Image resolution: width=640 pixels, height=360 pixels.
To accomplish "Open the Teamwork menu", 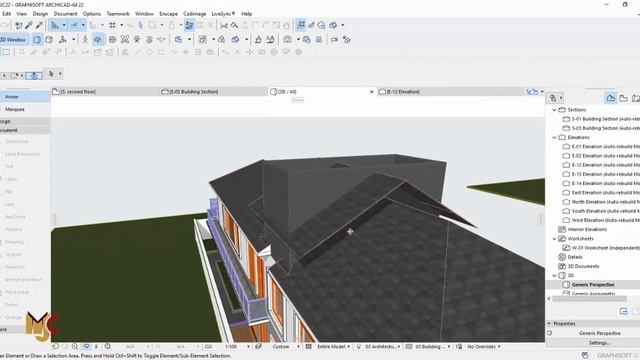I will [x=118, y=13].
